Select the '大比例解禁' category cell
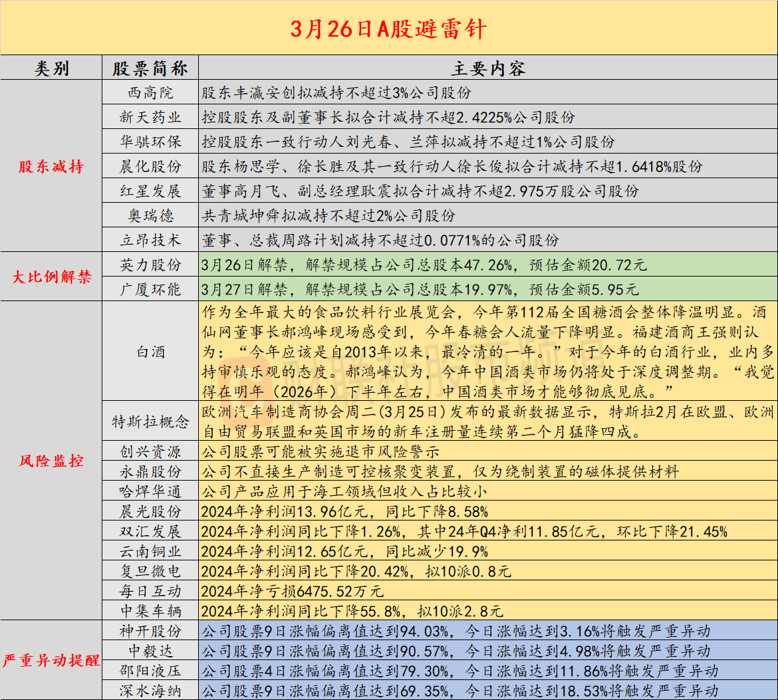778x700 pixels. point(51,277)
